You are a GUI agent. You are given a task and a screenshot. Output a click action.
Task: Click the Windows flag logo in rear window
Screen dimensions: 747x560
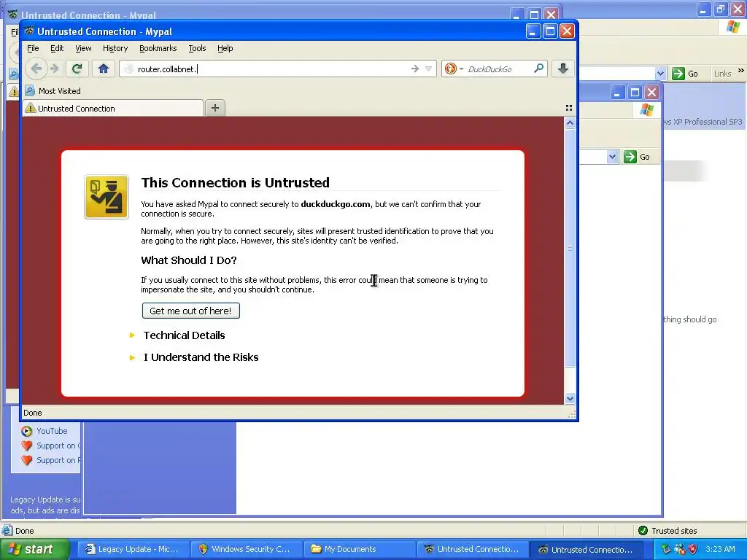click(x=734, y=27)
